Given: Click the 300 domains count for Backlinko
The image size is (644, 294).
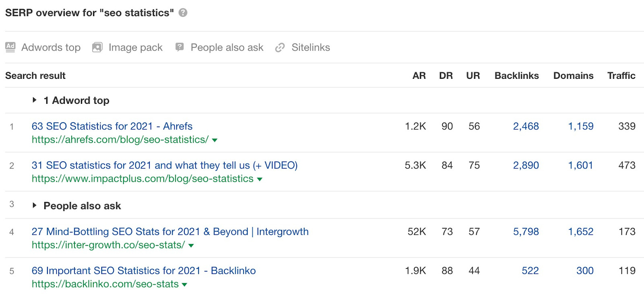Looking at the screenshot, I should click(584, 271).
